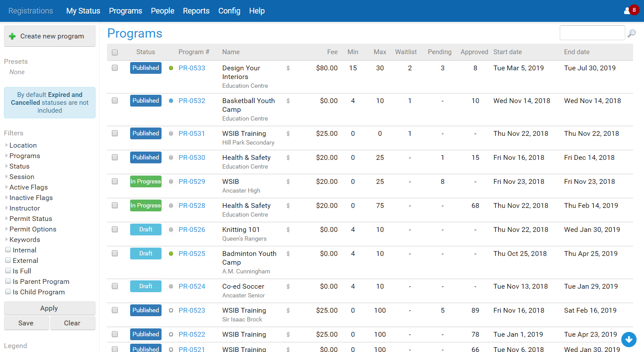This screenshot has width=644, height=352.
Task: Expand the Location filter
Action: tap(21, 145)
